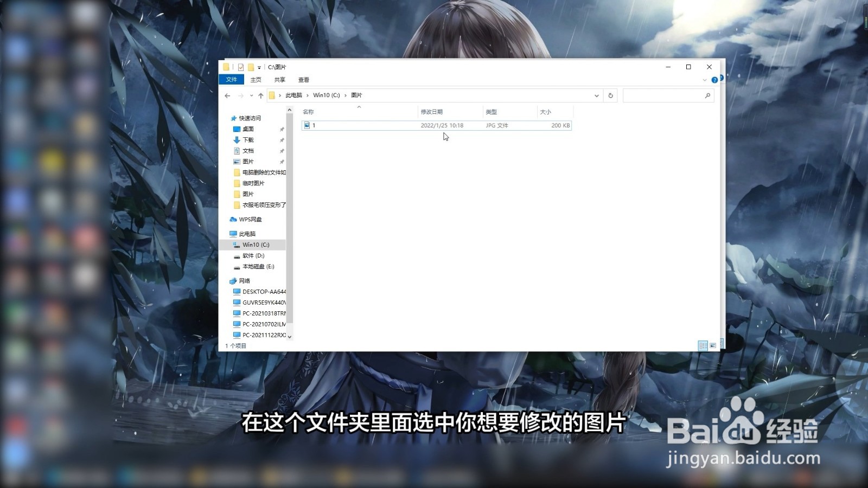Expand the ribbon with the chevron near Help

[x=705, y=80]
